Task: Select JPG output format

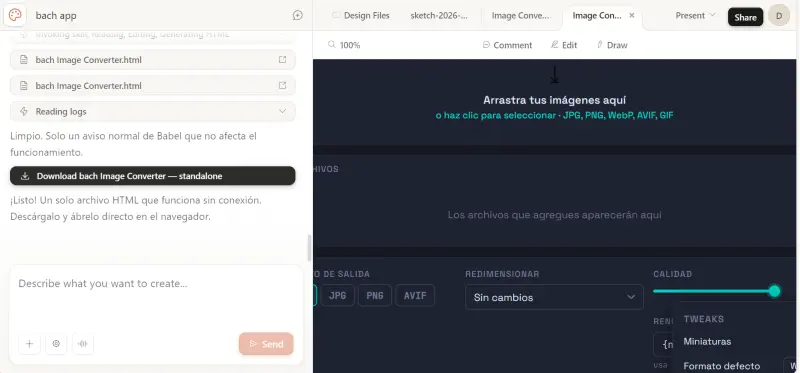Action: (338, 295)
